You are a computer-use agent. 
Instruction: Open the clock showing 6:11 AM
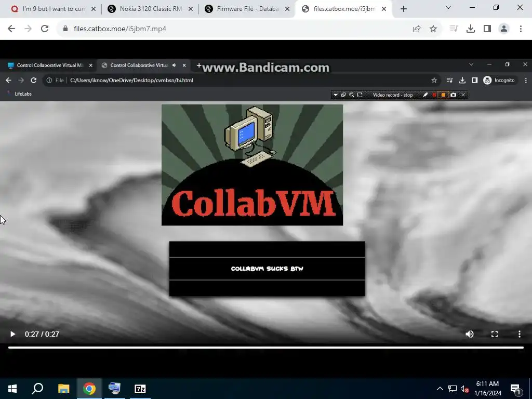coord(487,389)
